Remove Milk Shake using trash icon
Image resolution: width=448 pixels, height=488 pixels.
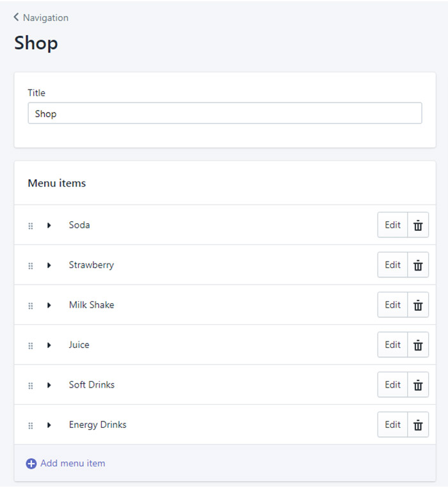[x=418, y=305]
